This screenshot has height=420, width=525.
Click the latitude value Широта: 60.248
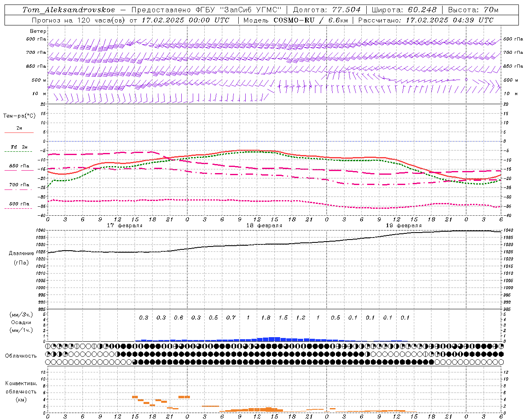click(404, 10)
